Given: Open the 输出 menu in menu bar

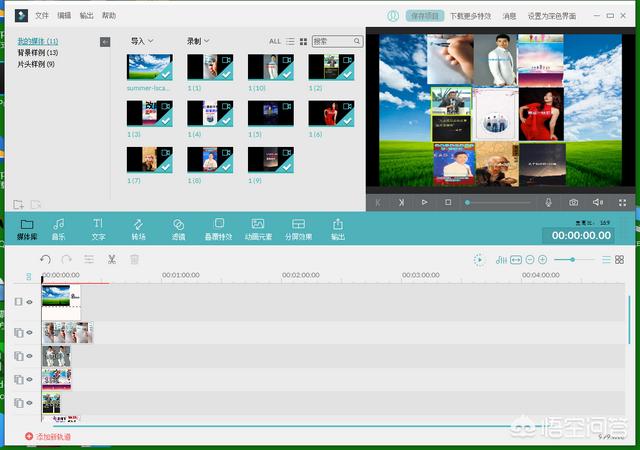Looking at the screenshot, I should point(87,16).
